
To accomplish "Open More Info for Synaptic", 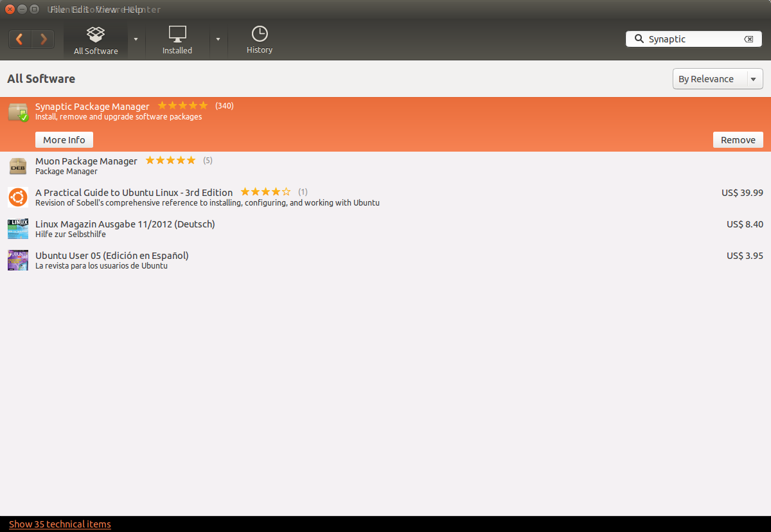I will tap(64, 139).
